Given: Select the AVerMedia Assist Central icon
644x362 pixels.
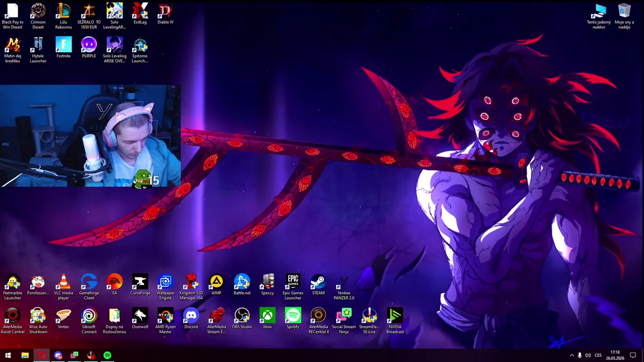Looking at the screenshot, I should pos(13,321).
